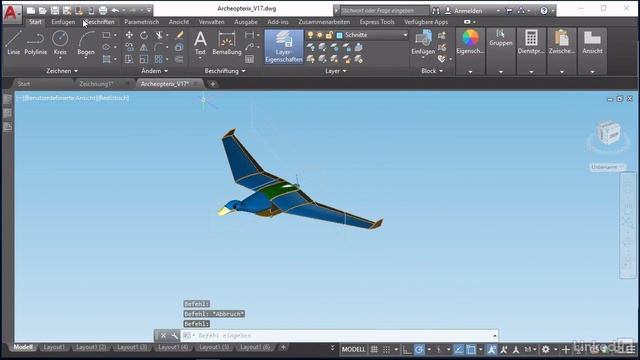Open the Express Tools ribbon tab
The width and height of the screenshot is (640, 360).
pyautogui.click(x=377, y=22)
